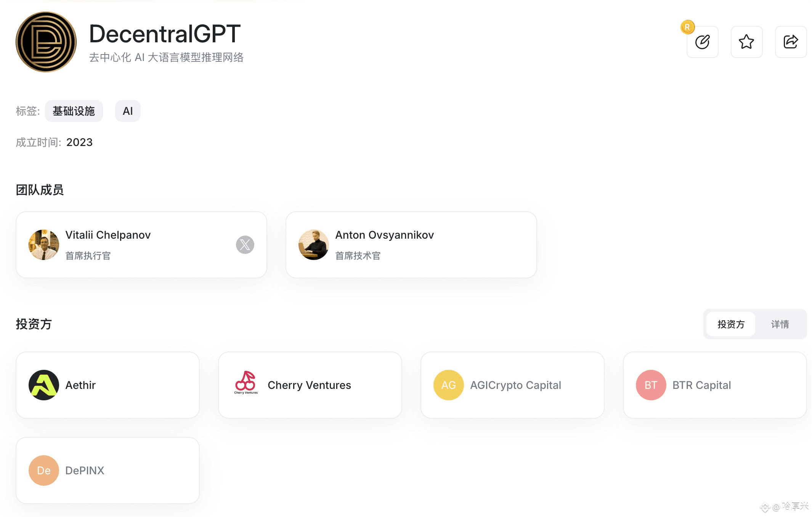Click the De avatar of DePINX
This screenshot has width=812, height=517.
(44, 470)
